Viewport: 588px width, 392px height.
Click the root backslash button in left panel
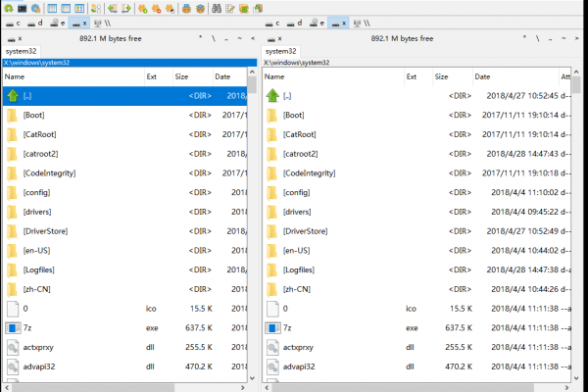pos(213,38)
